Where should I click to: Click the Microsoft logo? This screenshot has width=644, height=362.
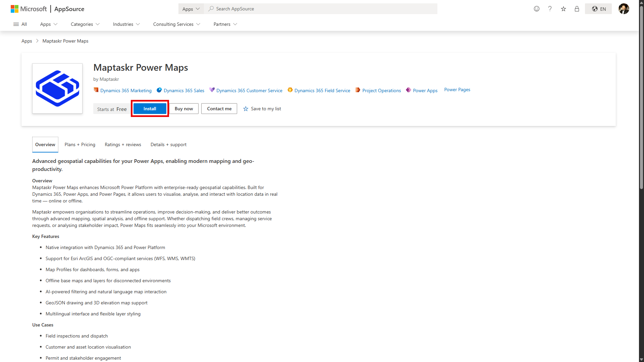29,9
